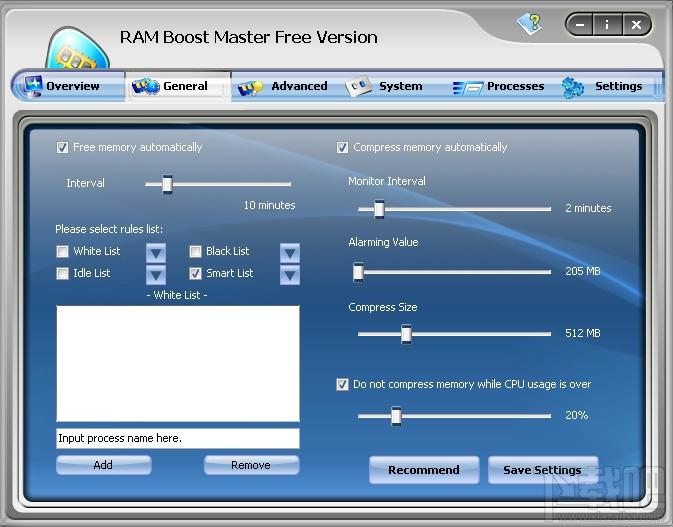Click the 2 minutes monitor value

[588, 209]
